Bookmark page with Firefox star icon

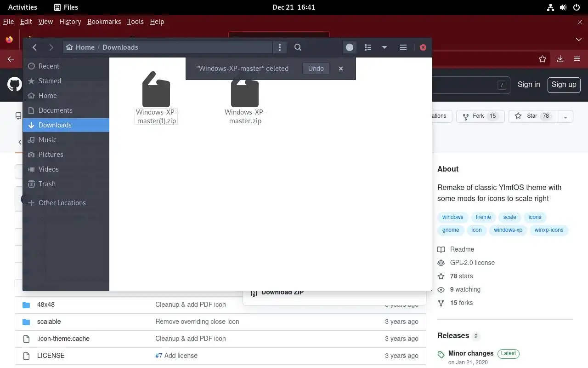[543, 59]
